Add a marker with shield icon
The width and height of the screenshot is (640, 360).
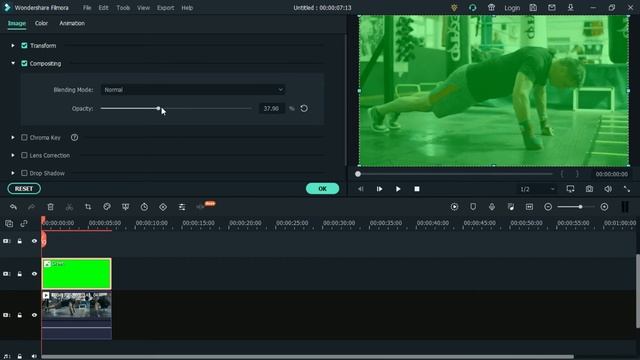(x=473, y=207)
